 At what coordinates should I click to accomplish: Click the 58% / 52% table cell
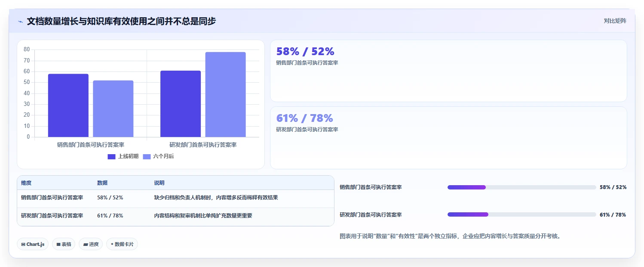point(110,198)
